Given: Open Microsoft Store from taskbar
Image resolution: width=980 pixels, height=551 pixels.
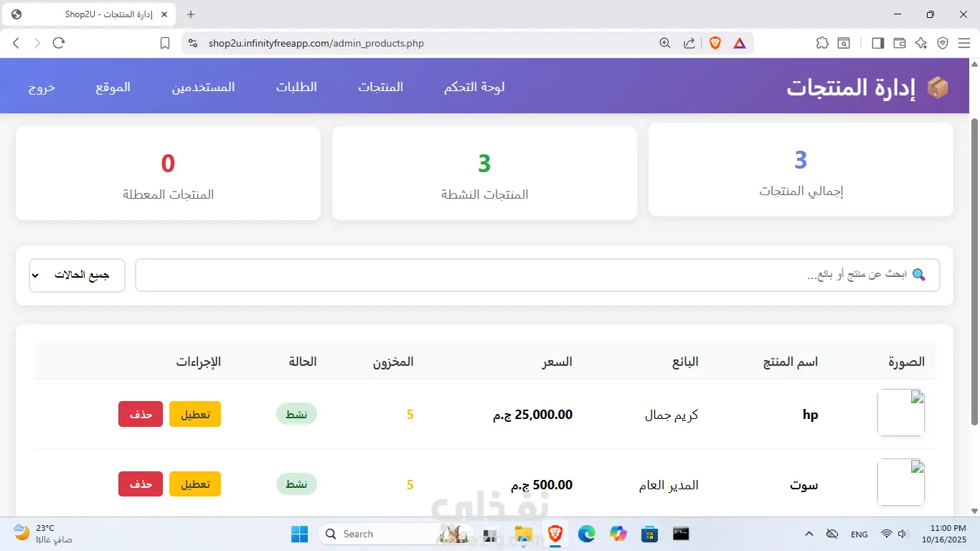Looking at the screenshot, I should pyautogui.click(x=650, y=534).
